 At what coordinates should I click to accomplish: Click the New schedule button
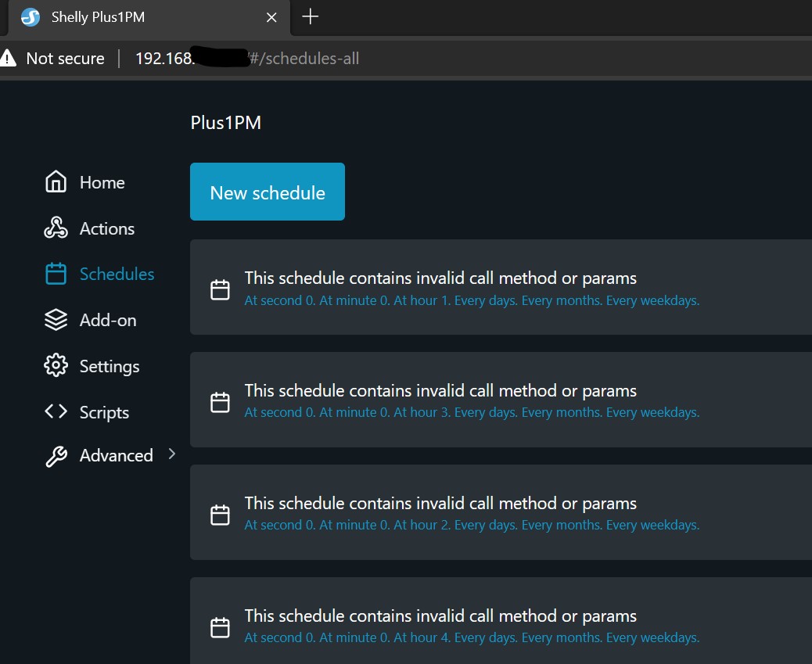pyautogui.click(x=268, y=192)
